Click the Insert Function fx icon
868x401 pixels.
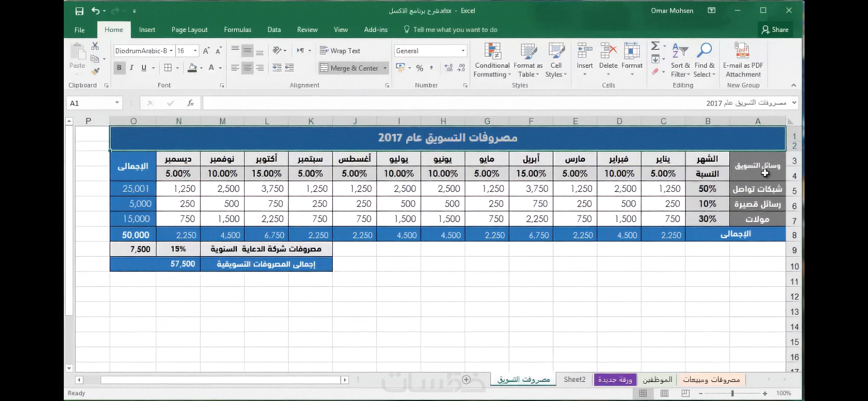pyautogui.click(x=190, y=103)
